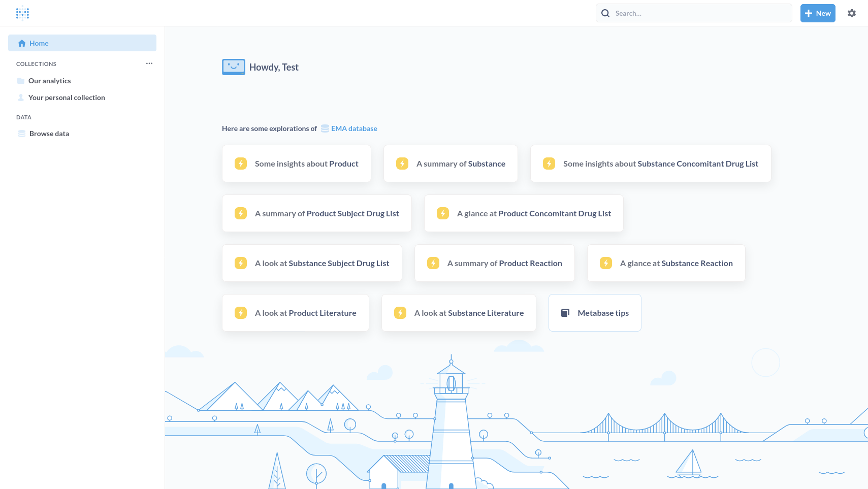Click the Our analytics folder icon
The image size is (868, 489).
[x=21, y=81]
